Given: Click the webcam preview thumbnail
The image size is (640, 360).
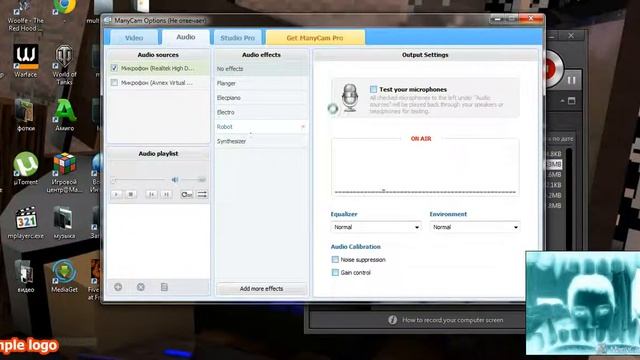Looking at the screenshot, I should click(x=583, y=303).
